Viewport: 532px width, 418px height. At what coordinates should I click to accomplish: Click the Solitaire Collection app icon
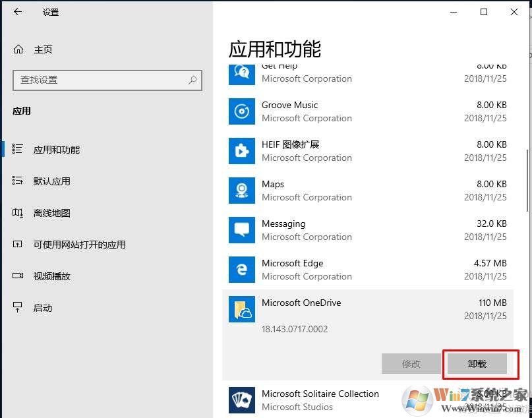(241, 400)
